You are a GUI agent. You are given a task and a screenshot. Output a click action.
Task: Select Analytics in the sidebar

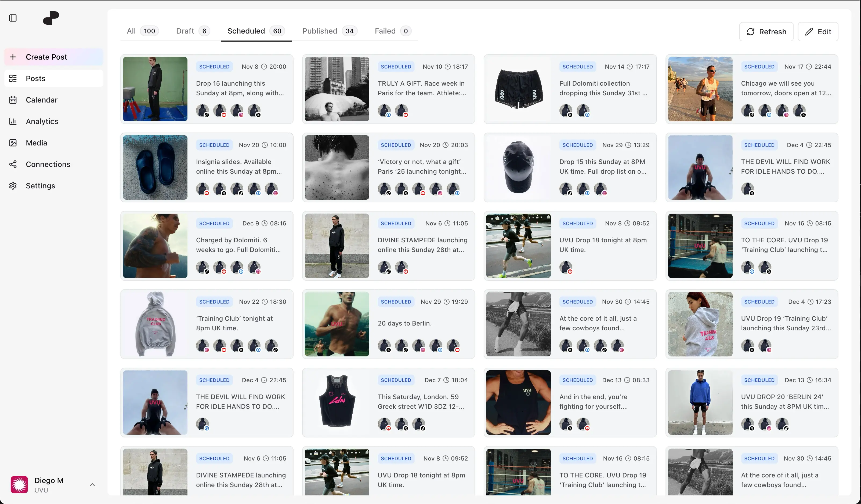42,121
